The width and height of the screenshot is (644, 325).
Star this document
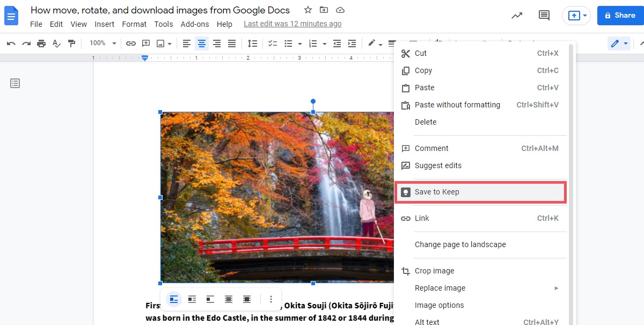click(x=308, y=10)
